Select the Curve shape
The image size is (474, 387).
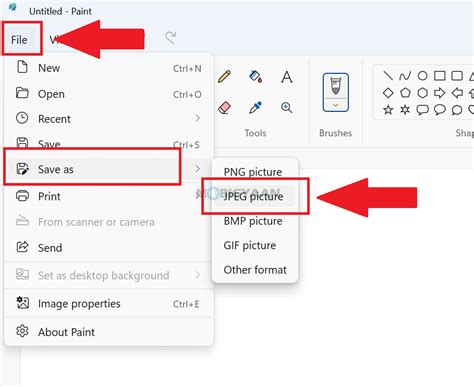(x=405, y=76)
